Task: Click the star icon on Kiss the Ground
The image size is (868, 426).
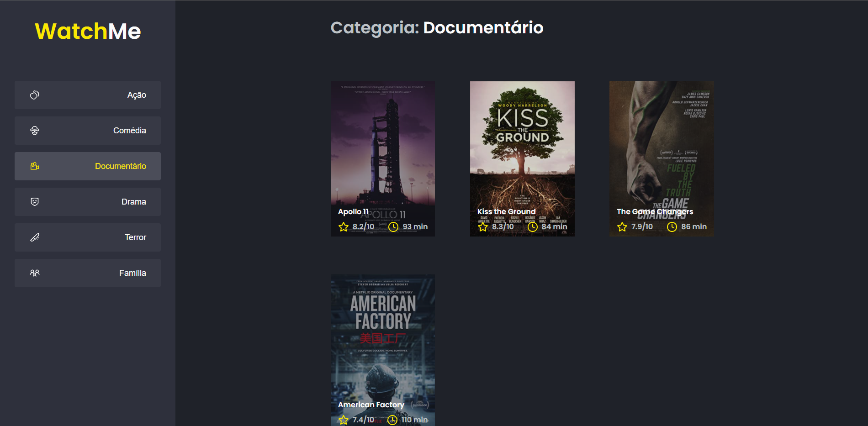Action: point(483,226)
